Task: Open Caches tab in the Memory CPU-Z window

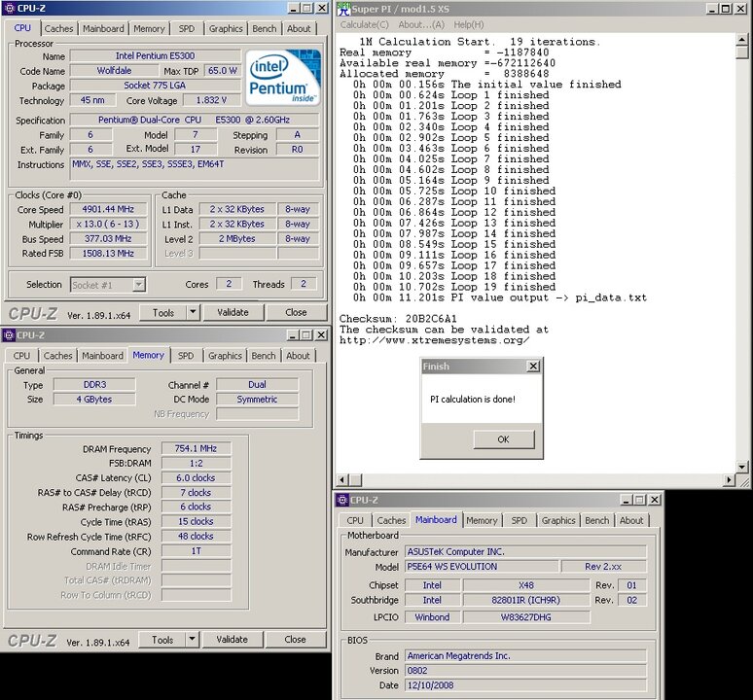Action: [57, 356]
